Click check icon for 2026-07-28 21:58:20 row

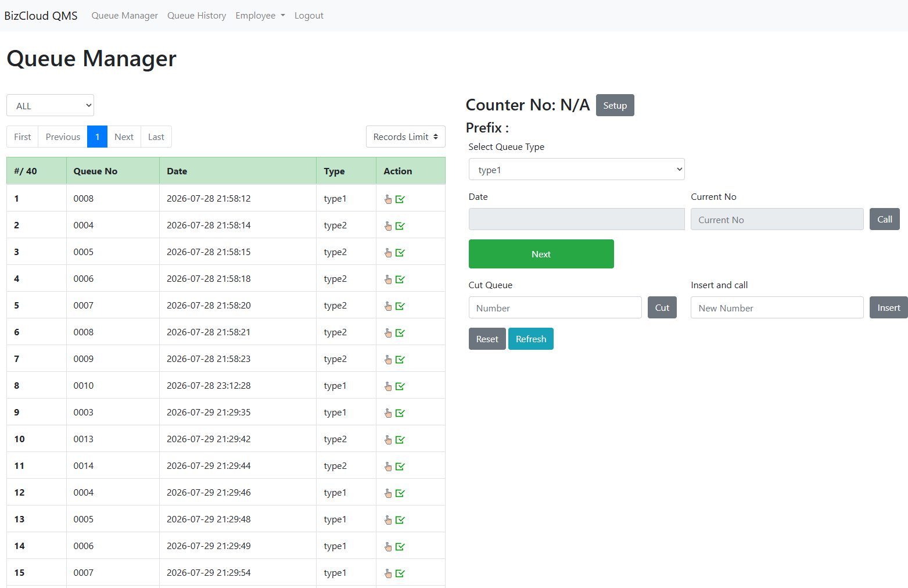pyautogui.click(x=400, y=306)
